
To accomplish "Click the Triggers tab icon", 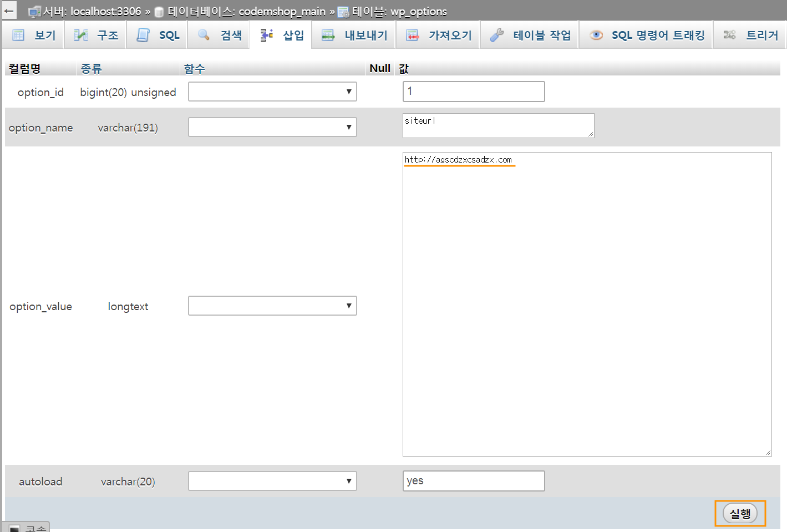I will coord(729,35).
